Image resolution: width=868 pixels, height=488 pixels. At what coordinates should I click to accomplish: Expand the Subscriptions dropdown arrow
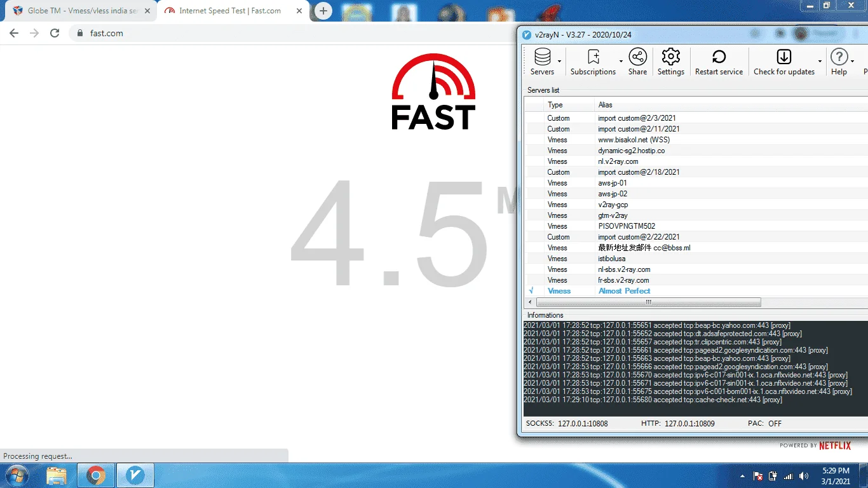pyautogui.click(x=621, y=61)
